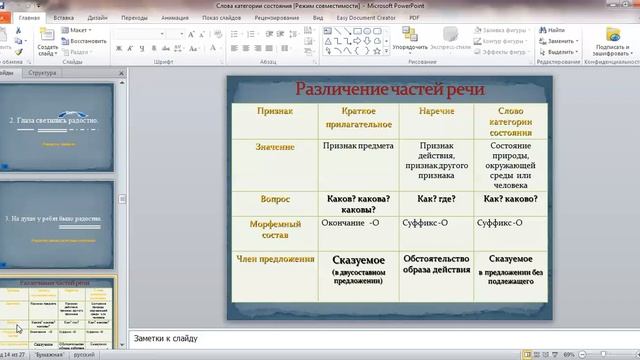Viewport: 640px width, 360px height.
Task: Open the font size combo box arrow
Action: tap(181, 34)
